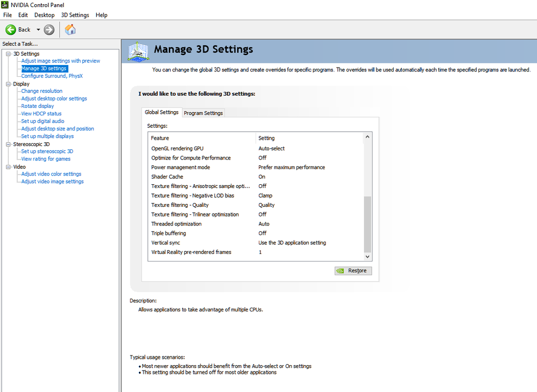Select the Triple buffering row
537x392 pixels.
tap(256, 233)
